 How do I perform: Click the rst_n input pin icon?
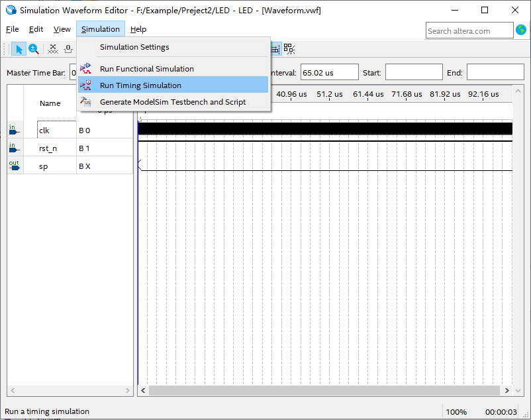pyautogui.click(x=14, y=148)
